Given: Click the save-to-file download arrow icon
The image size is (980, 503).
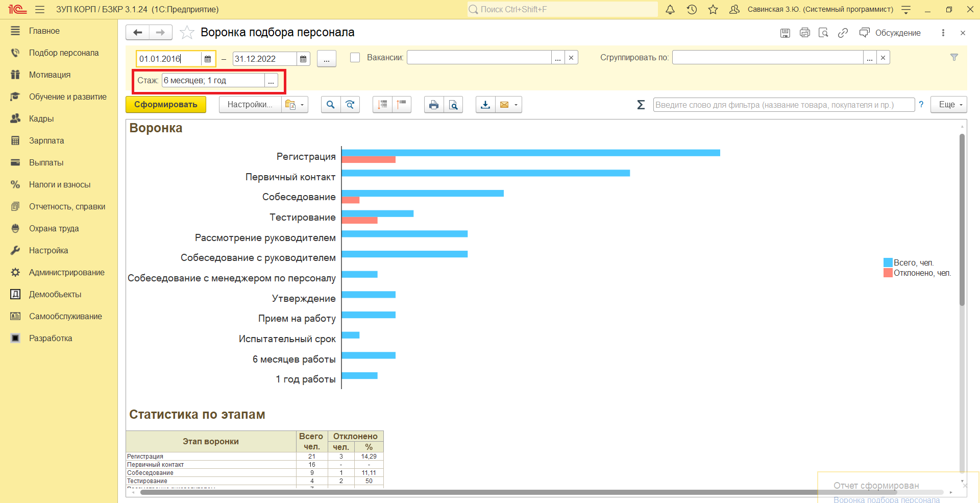Looking at the screenshot, I should [485, 105].
